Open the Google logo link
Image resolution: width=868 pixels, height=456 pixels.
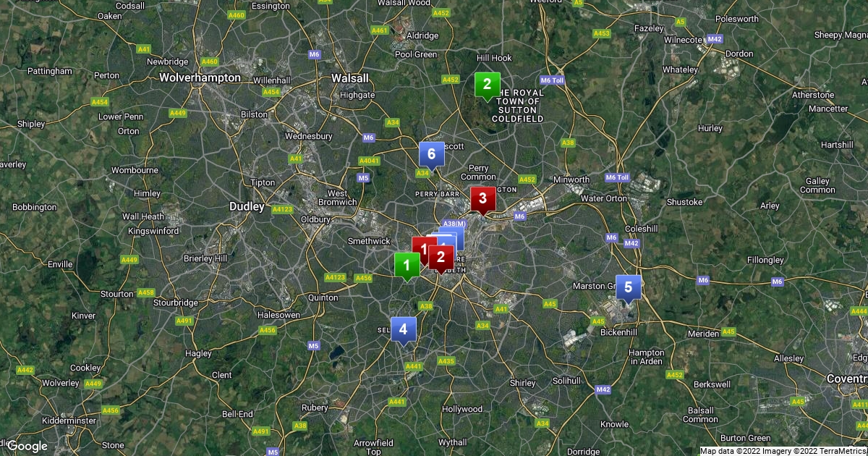27,446
